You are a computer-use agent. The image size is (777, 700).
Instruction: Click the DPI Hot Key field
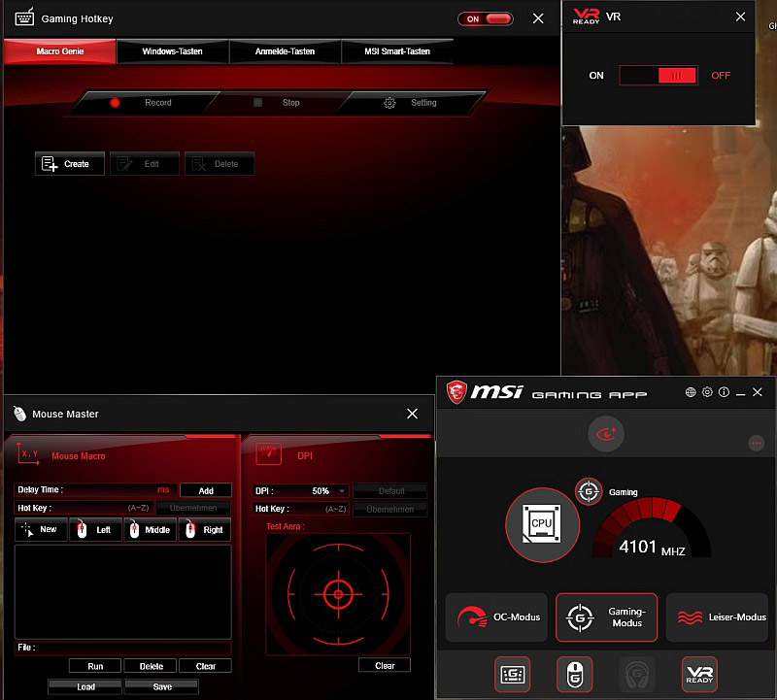301,509
